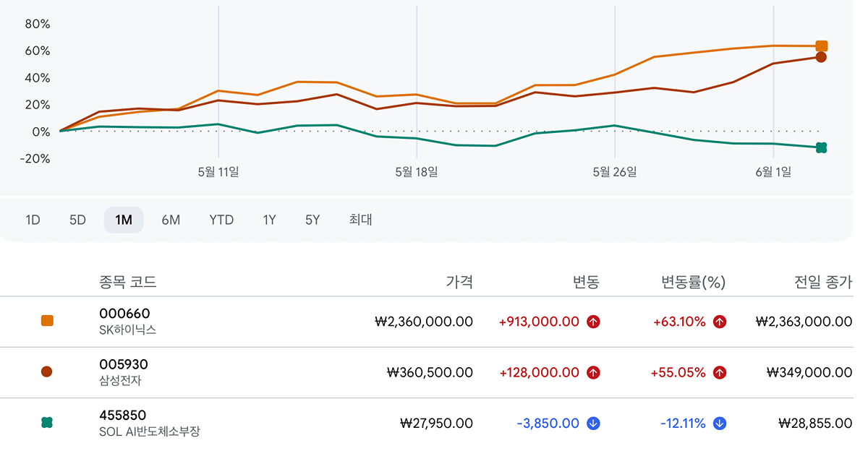Click the green clover SOL AI반도체소부장 legend marker
Screen dimensions: 868x464
point(47,423)
